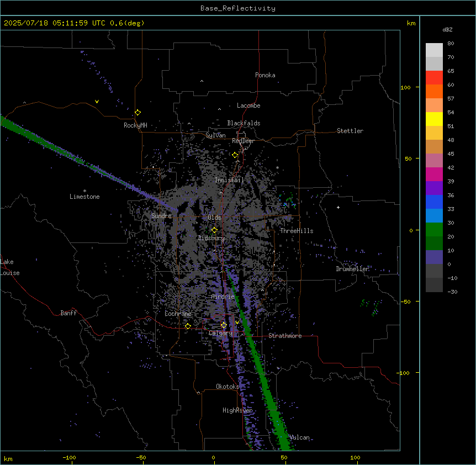Viewport: 476px width, 465px height.
Task: Click the yellow V marker northwest of RockyMH
Action: 97,102
